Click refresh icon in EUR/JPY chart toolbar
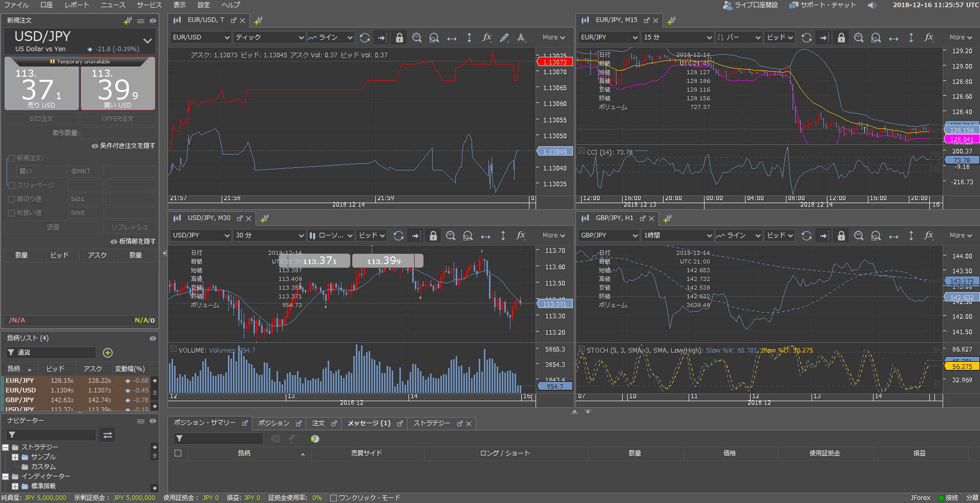Viewport: 980px width, 503px height. 806,37
